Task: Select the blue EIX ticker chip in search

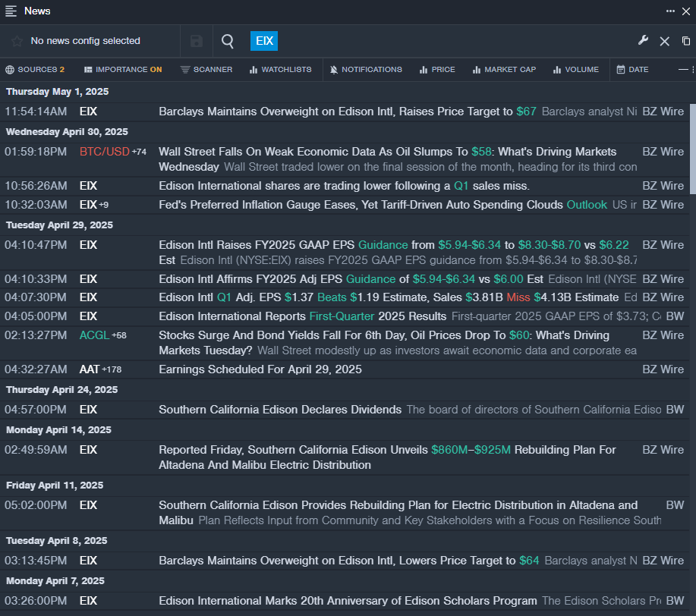Action: (x=264, y=41)
